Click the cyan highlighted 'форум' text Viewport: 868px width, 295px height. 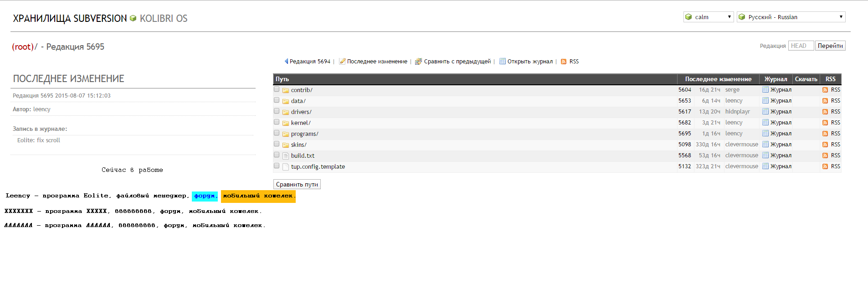(205, 196)
